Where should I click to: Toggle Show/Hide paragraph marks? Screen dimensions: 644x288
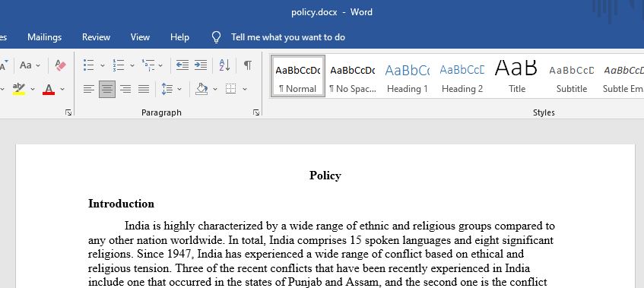[248, 65]
